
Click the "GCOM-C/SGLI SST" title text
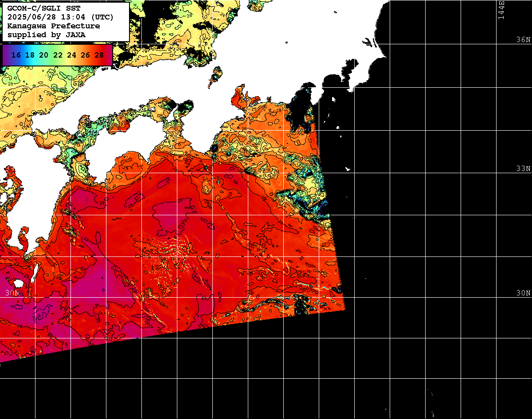coord(43,8)
